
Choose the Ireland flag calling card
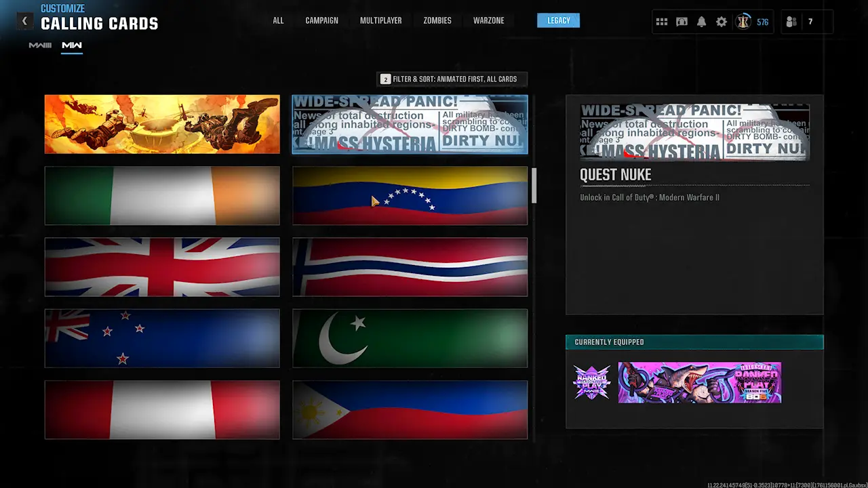coord(162,195)
